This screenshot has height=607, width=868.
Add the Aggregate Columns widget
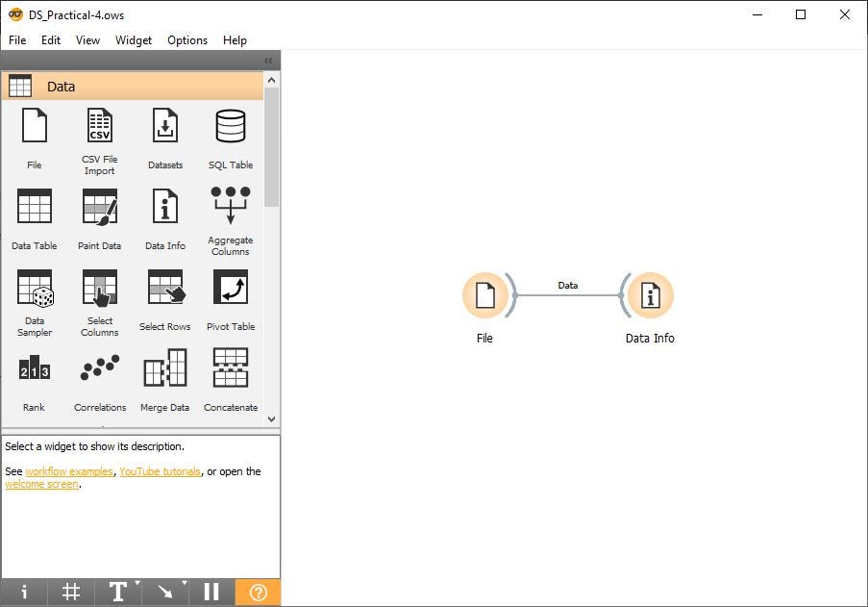[x=231, y=221]
